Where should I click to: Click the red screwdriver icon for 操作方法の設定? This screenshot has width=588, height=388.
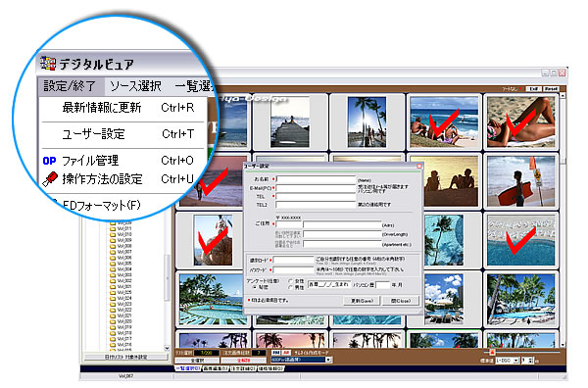tap(50, 179)
